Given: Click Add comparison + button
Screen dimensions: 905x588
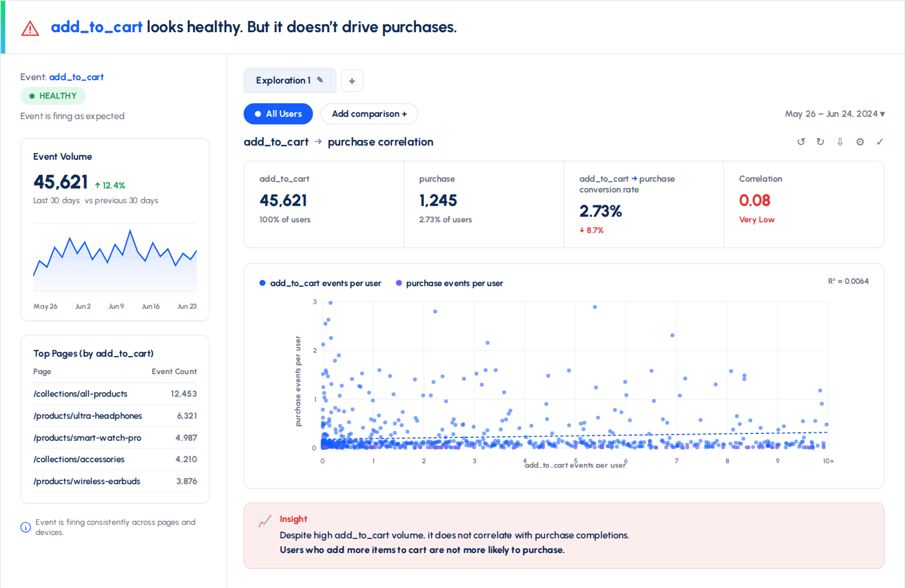Looking at the screenshot, I should 369,114.
